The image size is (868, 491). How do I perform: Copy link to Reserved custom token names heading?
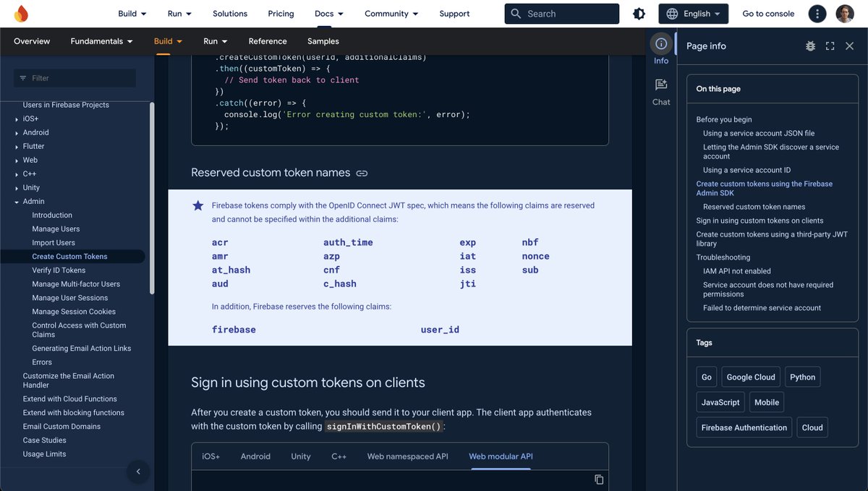tap(362, 174)
